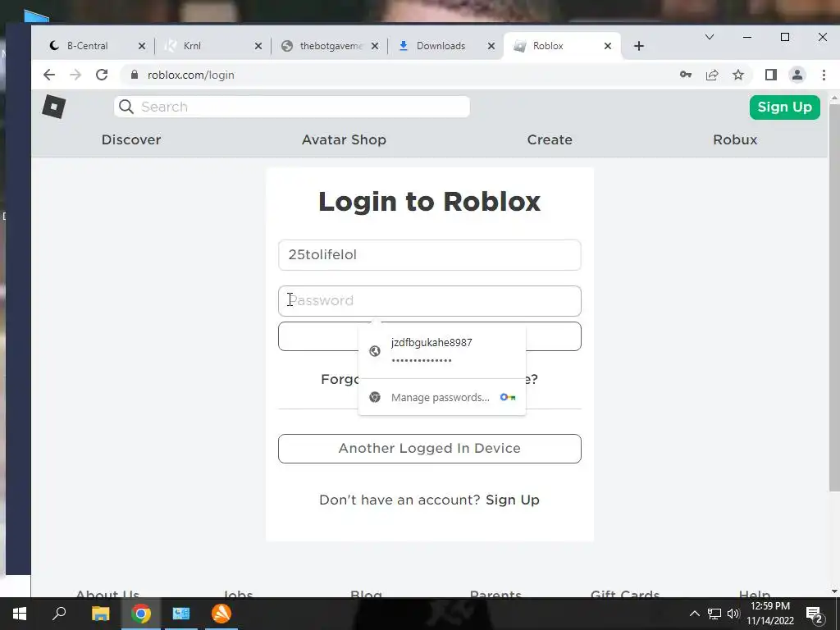
Task: Open File Explorer from taskbar
Action: pyautogui.click(x=100, y=614)
